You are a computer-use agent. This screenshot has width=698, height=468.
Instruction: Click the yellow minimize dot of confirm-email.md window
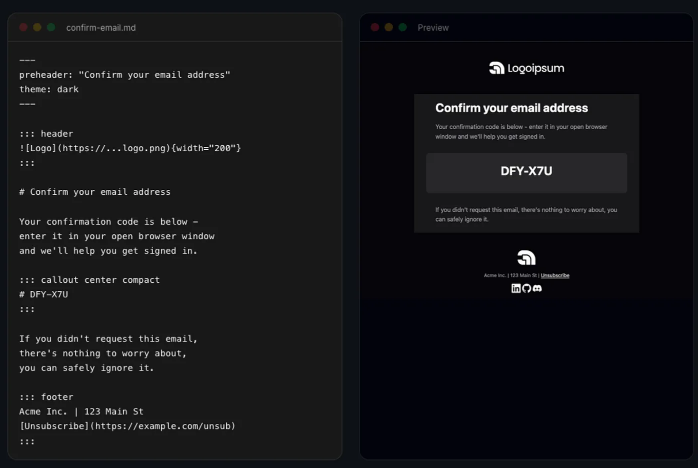point(37,27)
